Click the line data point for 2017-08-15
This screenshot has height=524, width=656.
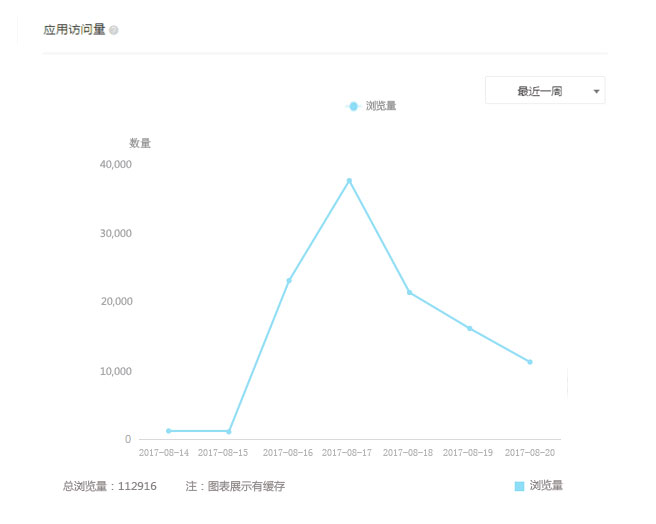[x=229, y=432]
